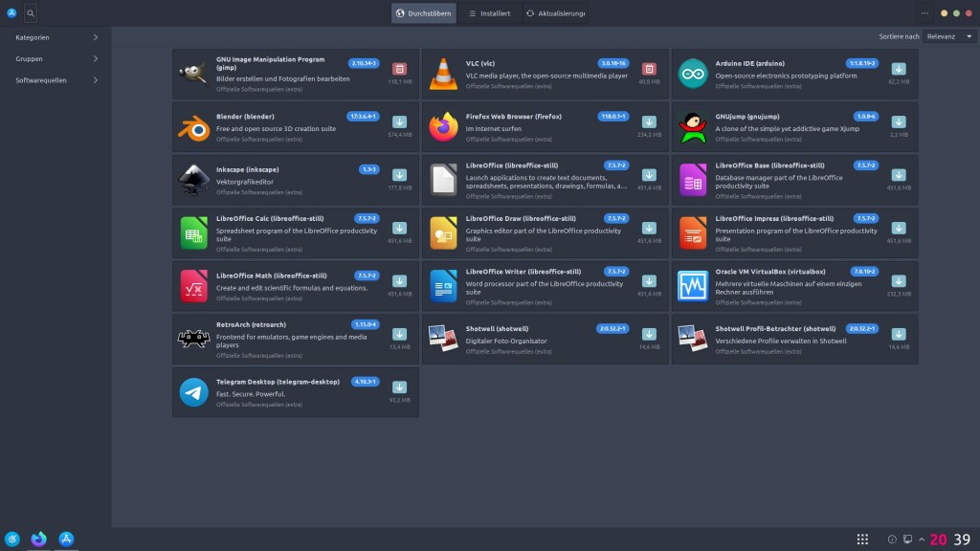Uninstall VLC via its trash icon

point(649,69)
